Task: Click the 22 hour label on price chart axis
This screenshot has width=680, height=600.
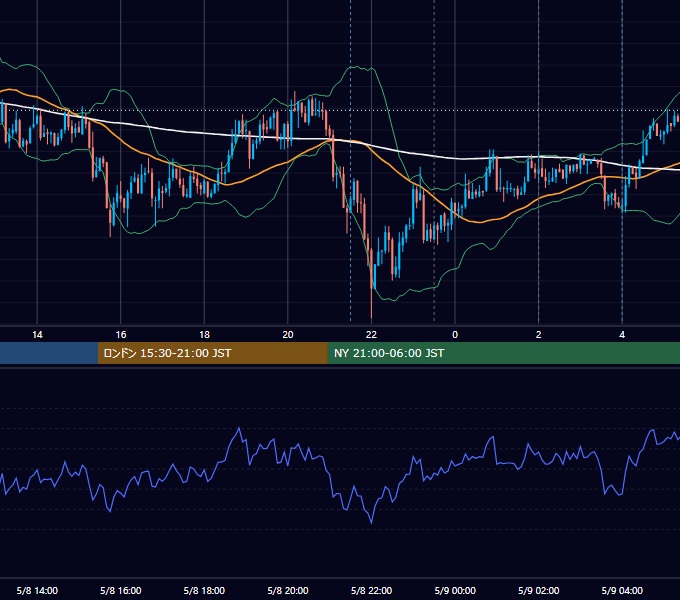Action: [x=371, y=335]
